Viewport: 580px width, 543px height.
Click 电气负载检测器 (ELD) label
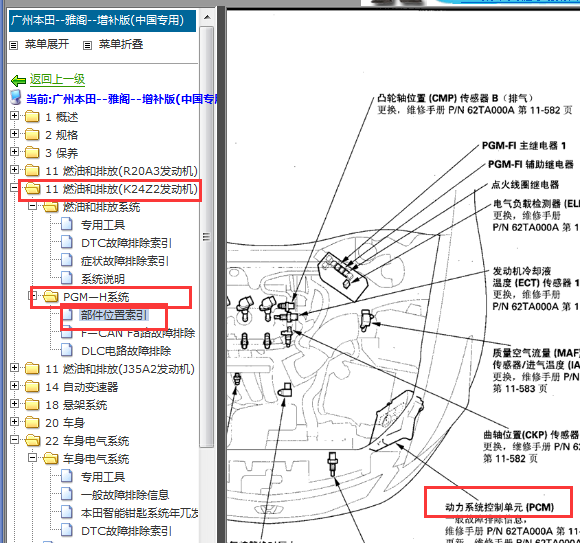tap(536, 204)
